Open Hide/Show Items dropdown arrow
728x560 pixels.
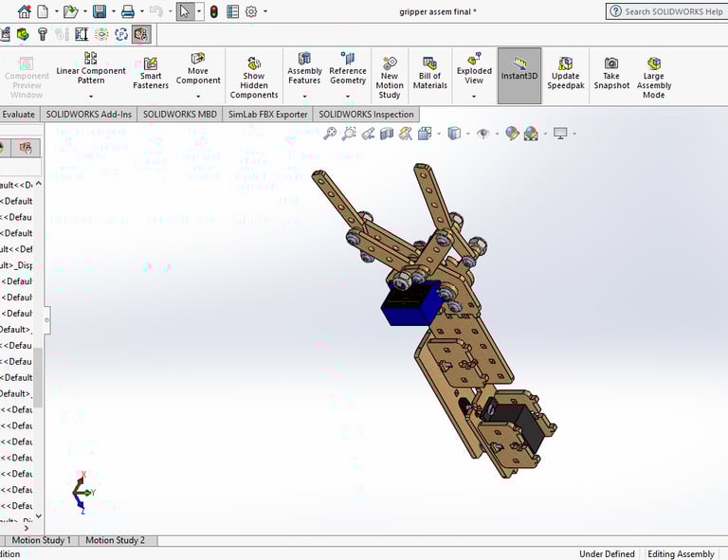(498, 134)
